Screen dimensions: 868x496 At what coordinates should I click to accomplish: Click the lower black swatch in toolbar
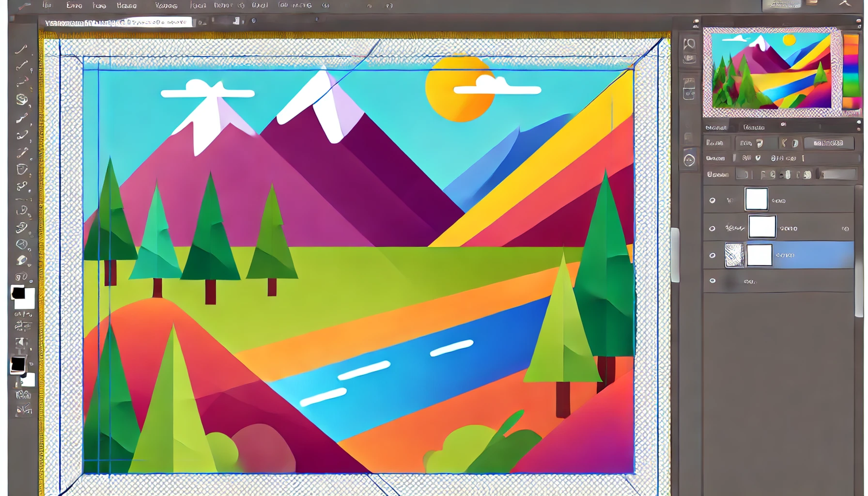click(17, 364)
